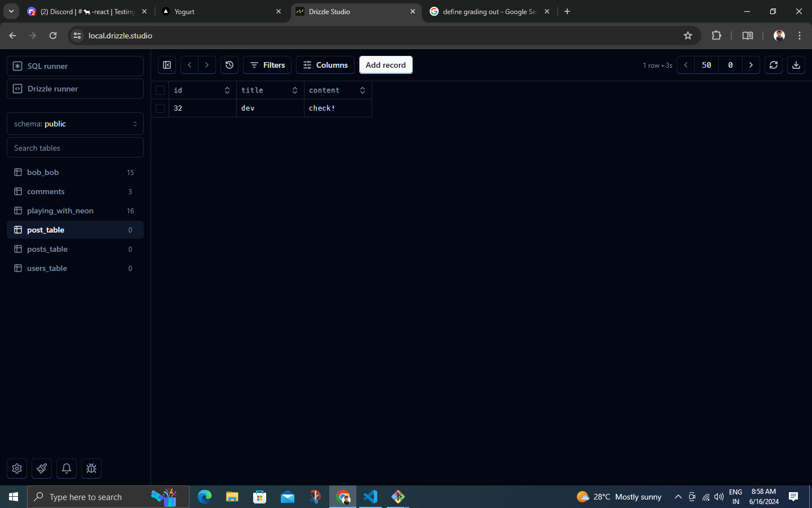Open Drizzle Studio settings gear
This screenshot has height=508, width=812.
coord(17,468)
